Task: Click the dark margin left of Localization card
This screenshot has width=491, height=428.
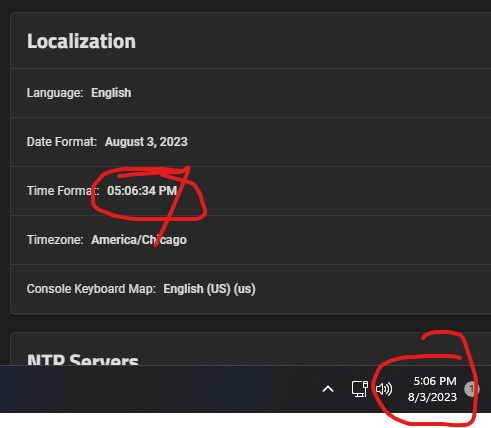Action: point(5,167)
